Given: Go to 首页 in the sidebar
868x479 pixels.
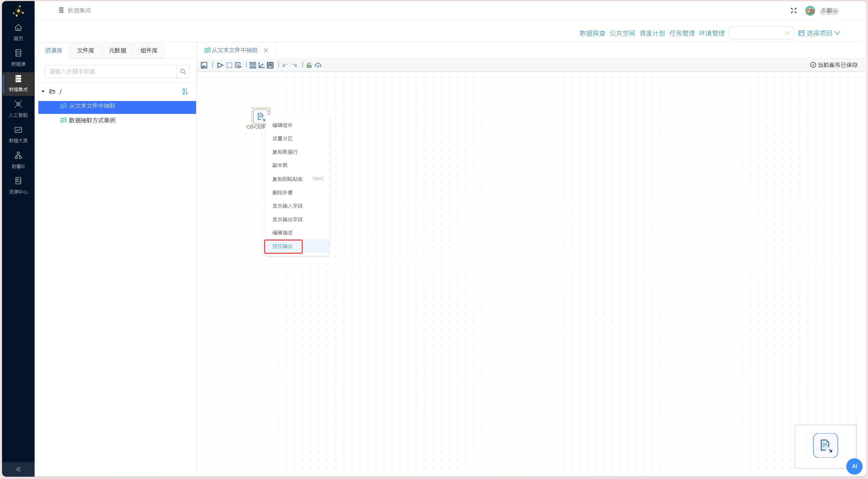Looking at the screenshot, I should (18, 32).
